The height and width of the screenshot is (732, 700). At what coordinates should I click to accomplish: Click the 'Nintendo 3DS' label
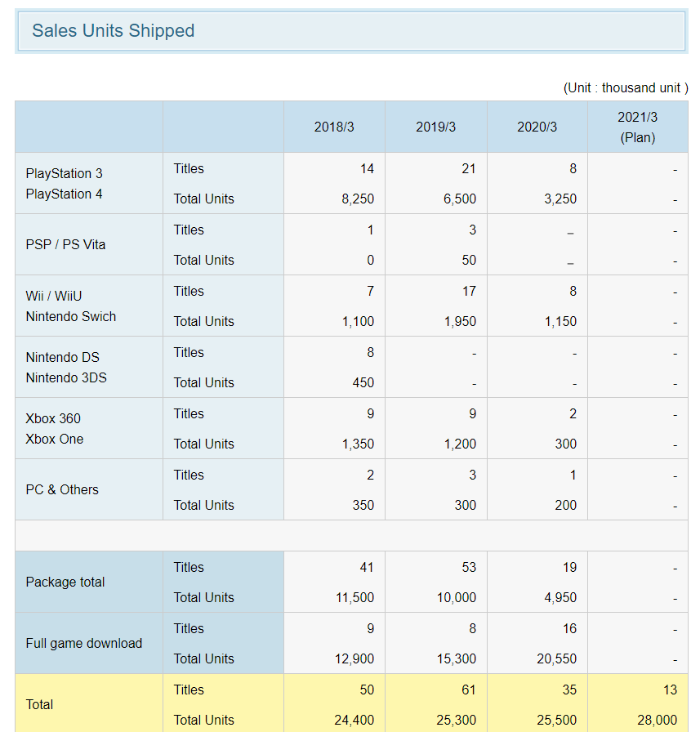pyautogui.click(x=66, y=377)
